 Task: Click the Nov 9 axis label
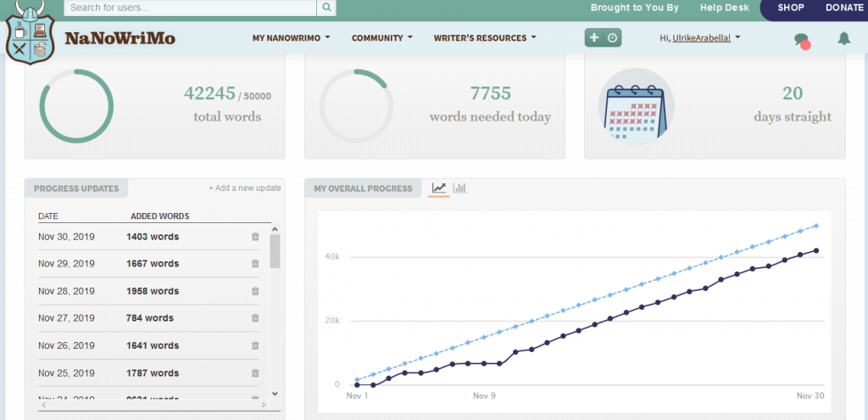tap(484, 395)
